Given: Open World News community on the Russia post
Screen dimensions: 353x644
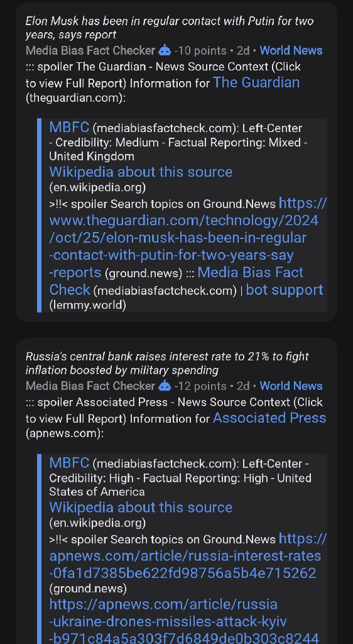Looking at the screenshot, I should (291, 386).
